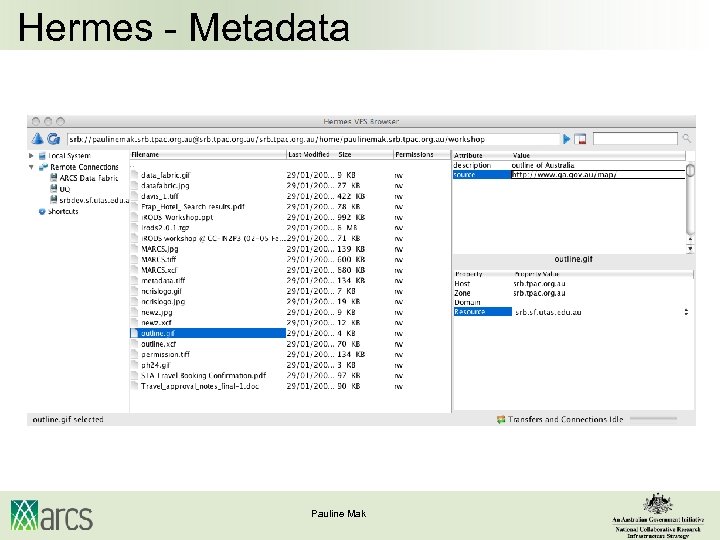720x540 pixels.
Task: Sort by Filename column header
Action: coord(208,155)
